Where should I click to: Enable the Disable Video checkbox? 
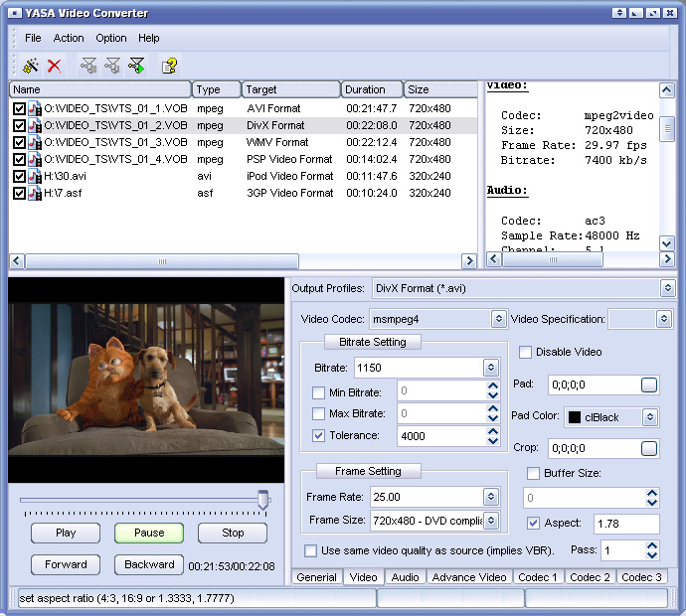coord(525,352)
